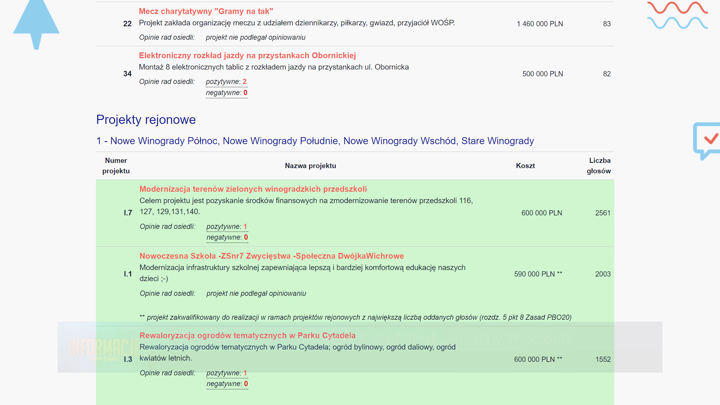Click the "Projekty rejonowe" heading
Image resolution: width=720 pixels, height=405 pixels.
pos(146,120)
